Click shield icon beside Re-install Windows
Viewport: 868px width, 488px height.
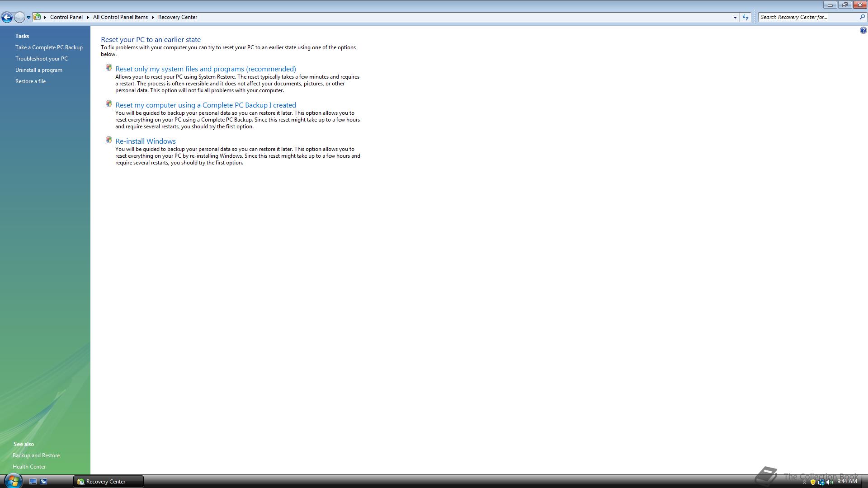[108, 140]
